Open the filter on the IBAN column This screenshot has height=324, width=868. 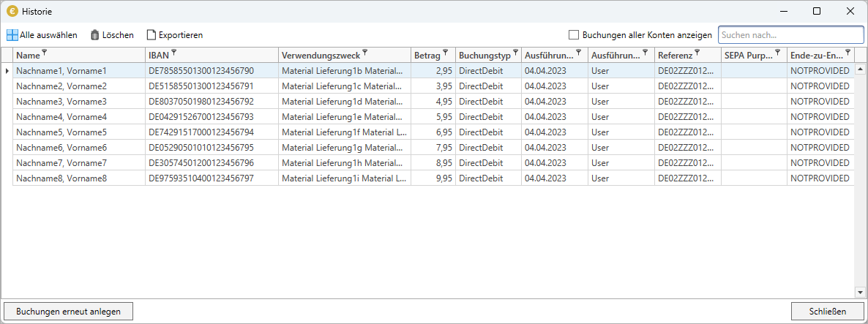(x=174, y=52)
